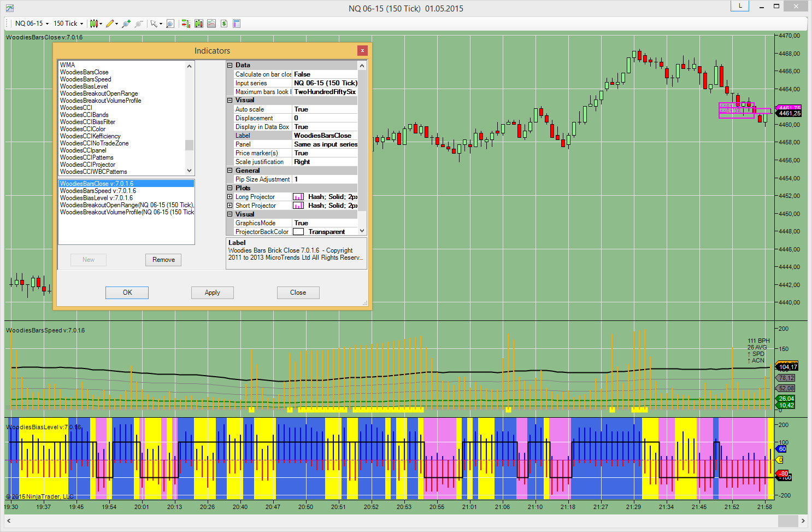Activate the zoom frame magnifier icon
The width and height of the screenshot is (812, 532).
pos(170,24)
